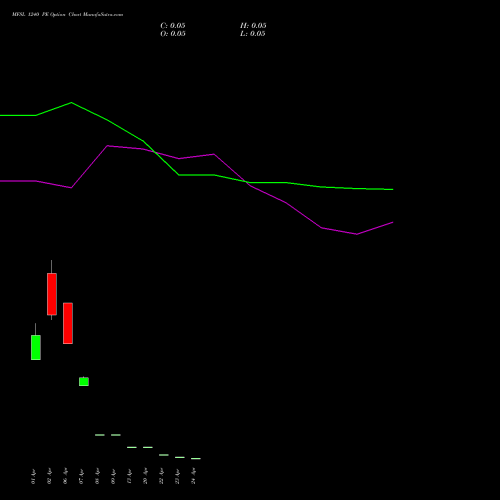Click the red candlestick for 06 Apr
The width and height of the screenshot is (500, 500).
[x=68, y=323]
